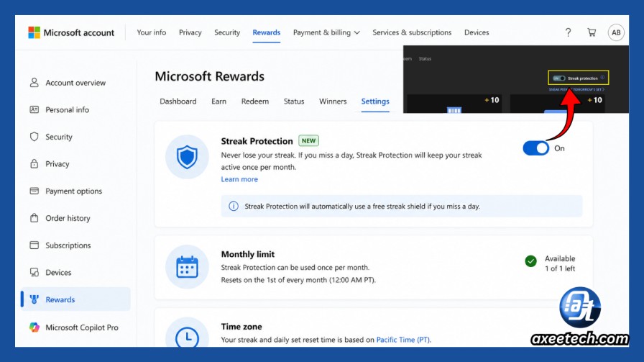Click the NEW badge beside Streak Protection

point(308,140)
